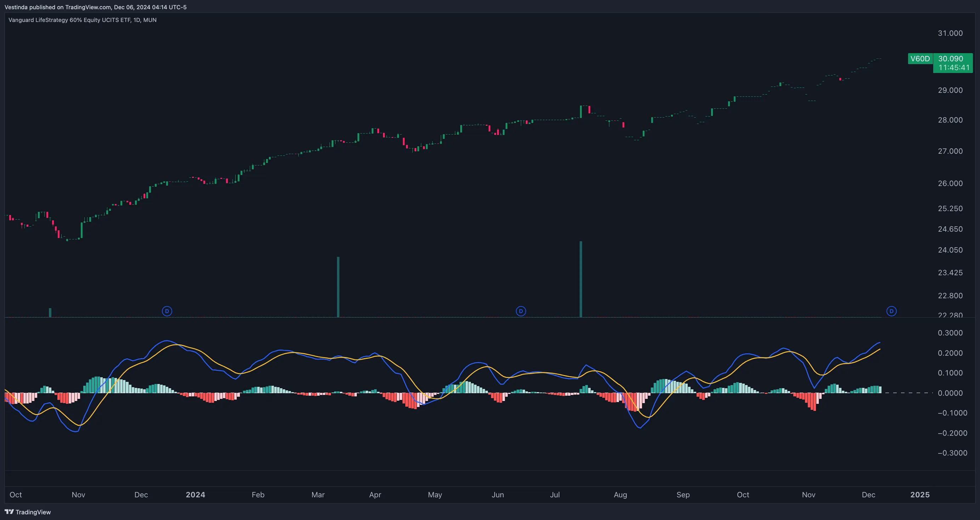
Task: Click the small volume bar in October 2023
Action: (x=50, y=312)
